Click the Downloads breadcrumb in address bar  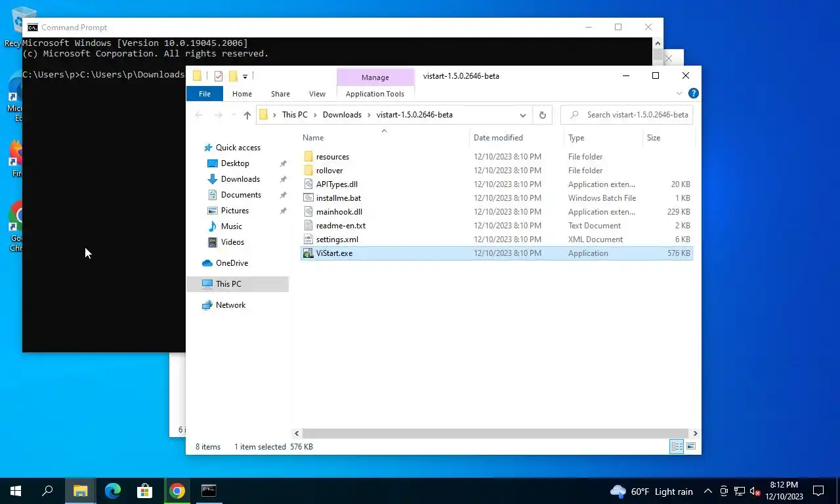point(342,115)
